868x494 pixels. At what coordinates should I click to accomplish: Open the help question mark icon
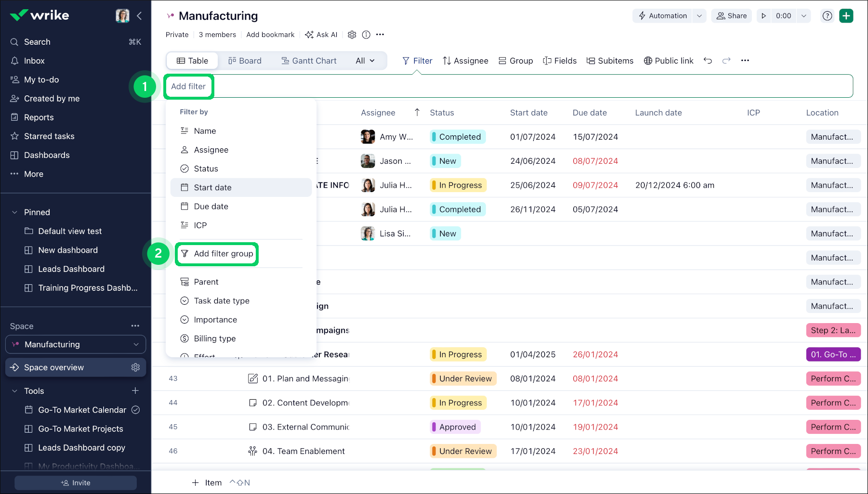[827, 16]
